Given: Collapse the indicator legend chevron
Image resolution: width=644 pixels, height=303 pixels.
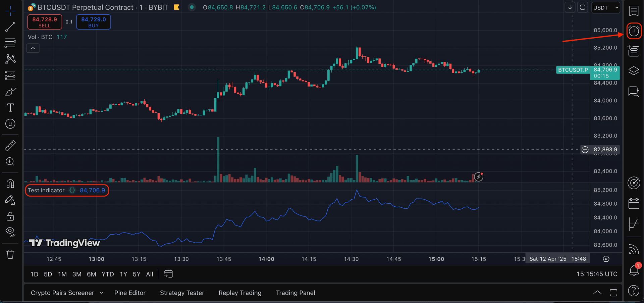Looking at the screenshot, I should [x=33, y=48].
